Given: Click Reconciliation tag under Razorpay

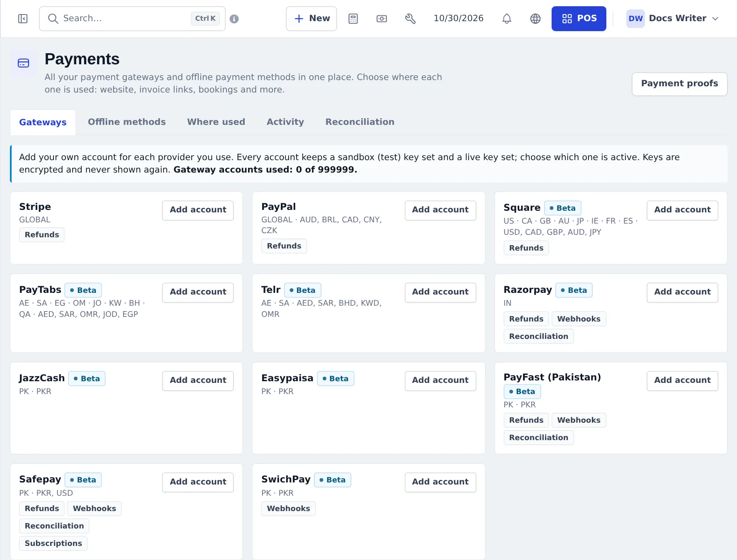Looking at the screenshot, I should tap(538, 336).
